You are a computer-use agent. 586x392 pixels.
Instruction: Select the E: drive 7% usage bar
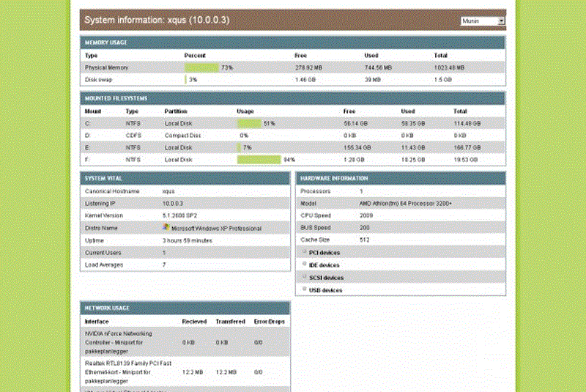(x=240, y=147)
